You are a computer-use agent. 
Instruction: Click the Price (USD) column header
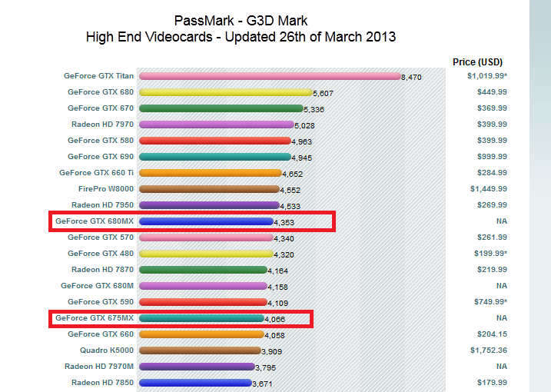477,62
